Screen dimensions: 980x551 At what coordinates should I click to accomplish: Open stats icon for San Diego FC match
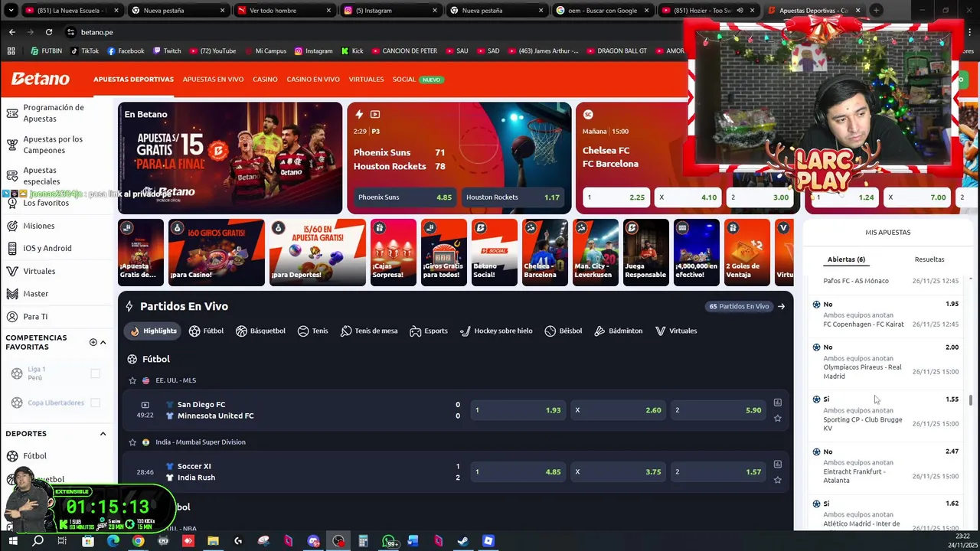[x=777, y=403]
